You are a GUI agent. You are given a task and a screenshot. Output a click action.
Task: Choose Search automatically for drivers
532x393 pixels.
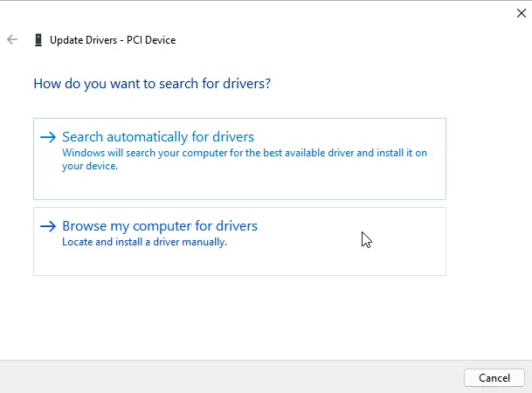[158, 137]
